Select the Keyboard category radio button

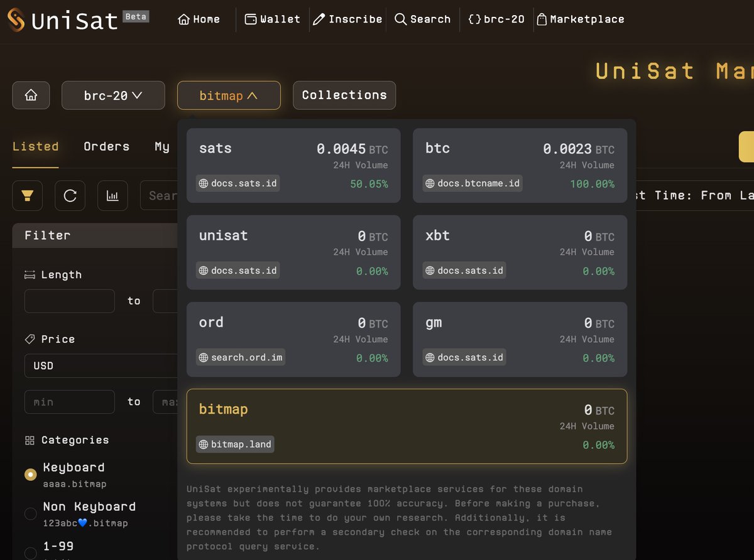[30, 475]
